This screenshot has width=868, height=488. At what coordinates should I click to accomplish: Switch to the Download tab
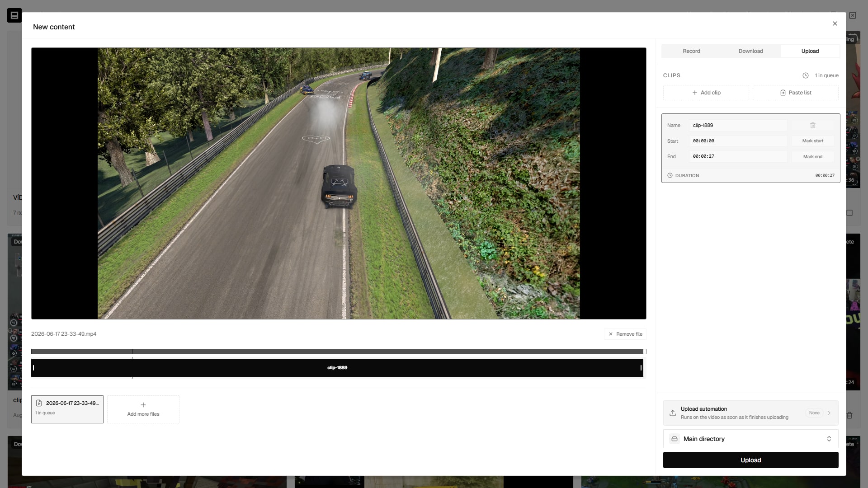pos(750,51)
